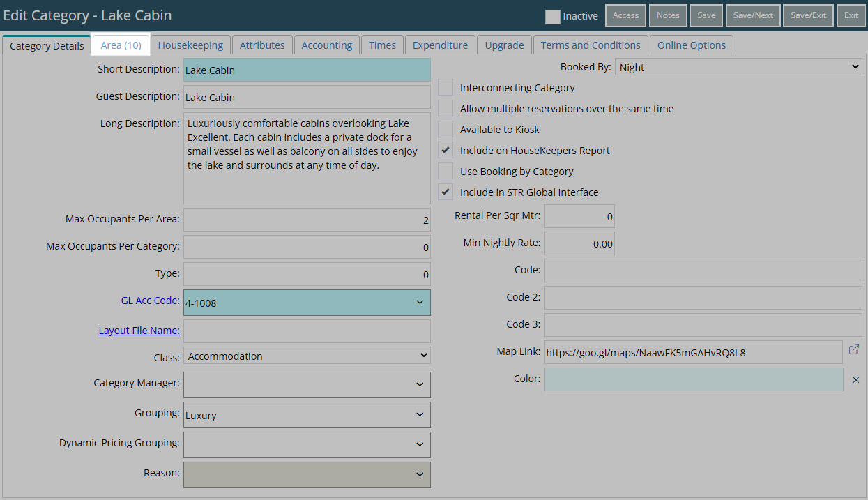Image resolution: width=868 pixels, height=500 pixels.
Task: Uncheck Include in STR Global Interface
Action: [446, 192]
